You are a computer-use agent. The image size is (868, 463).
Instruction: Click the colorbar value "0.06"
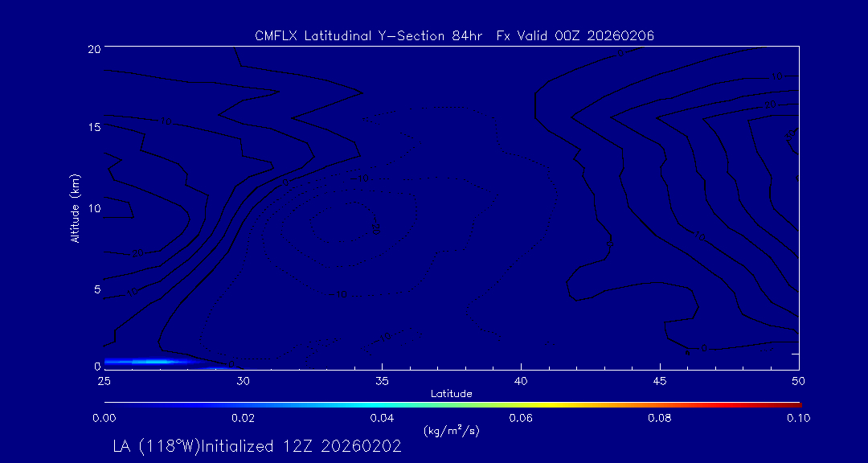point(521,418)
